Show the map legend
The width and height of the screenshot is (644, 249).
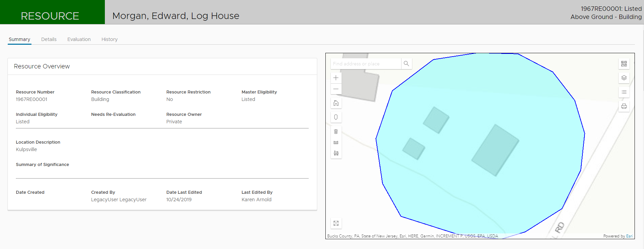(624, 92)
